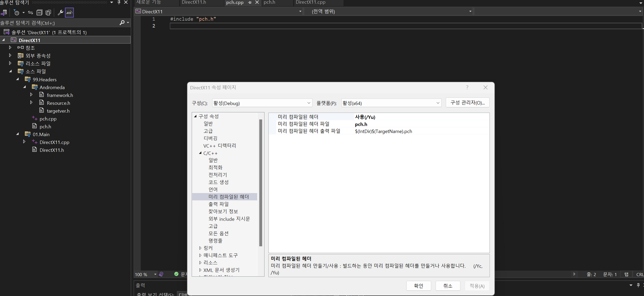Collapse the DirectX11 project node
644x296 pixels.
(4, 40)
